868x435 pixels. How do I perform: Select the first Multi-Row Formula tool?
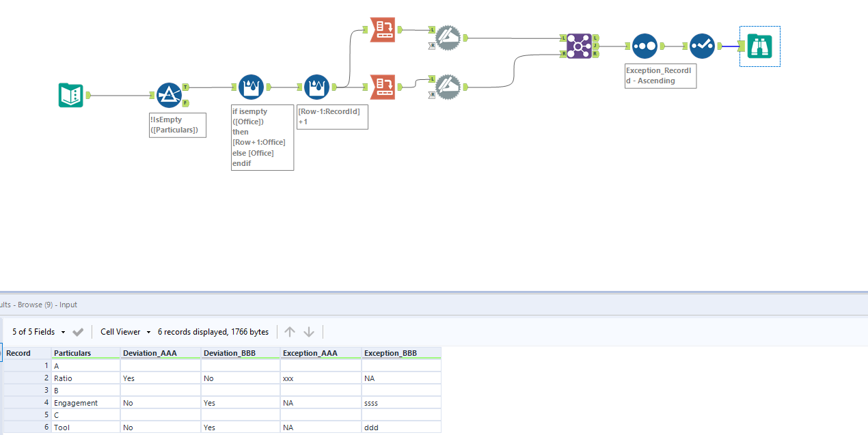[251, 87]
